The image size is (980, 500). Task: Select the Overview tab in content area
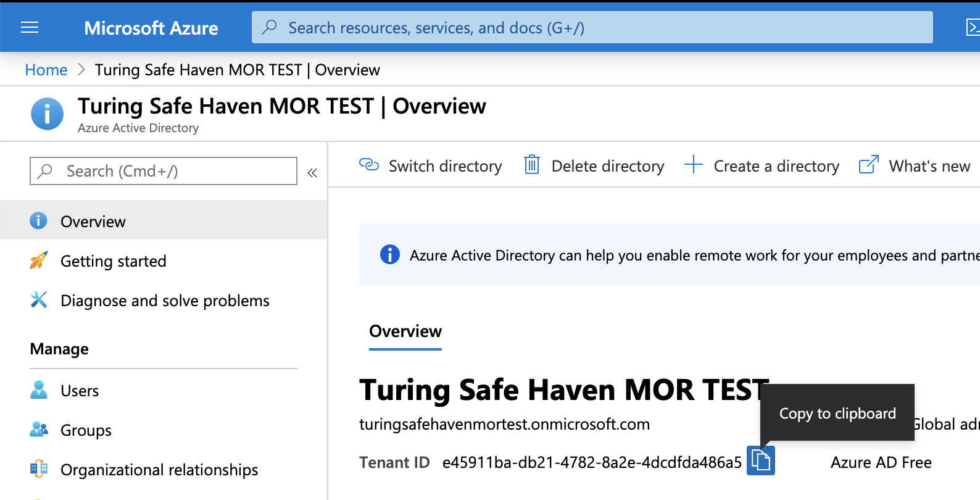405,331
